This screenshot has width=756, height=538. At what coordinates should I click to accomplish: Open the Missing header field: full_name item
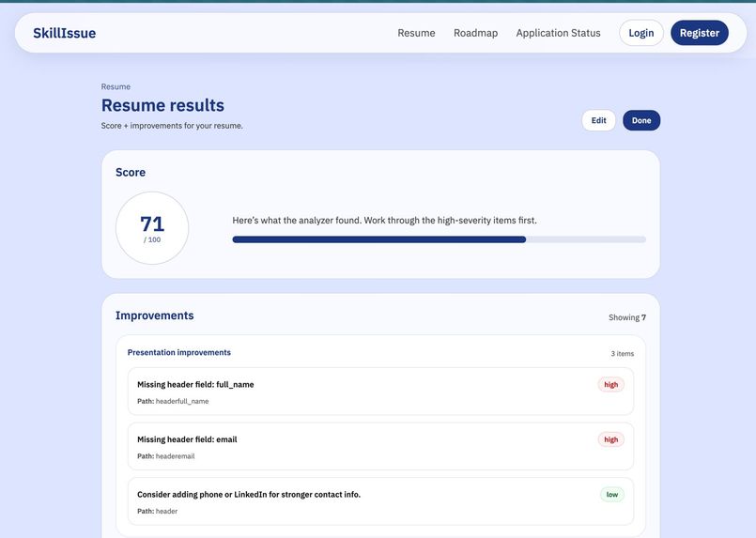coord(380,391)
